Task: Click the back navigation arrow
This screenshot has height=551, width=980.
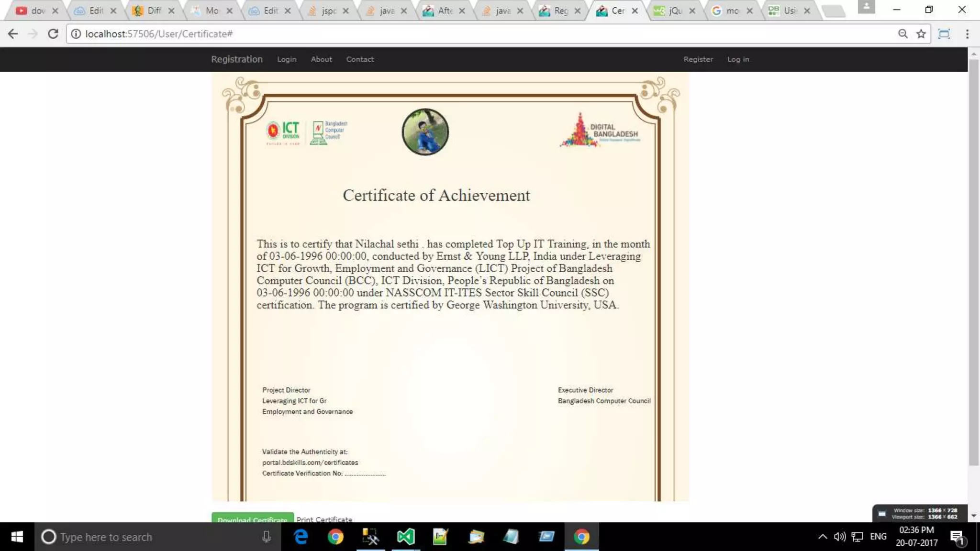Action: point(13,34)
